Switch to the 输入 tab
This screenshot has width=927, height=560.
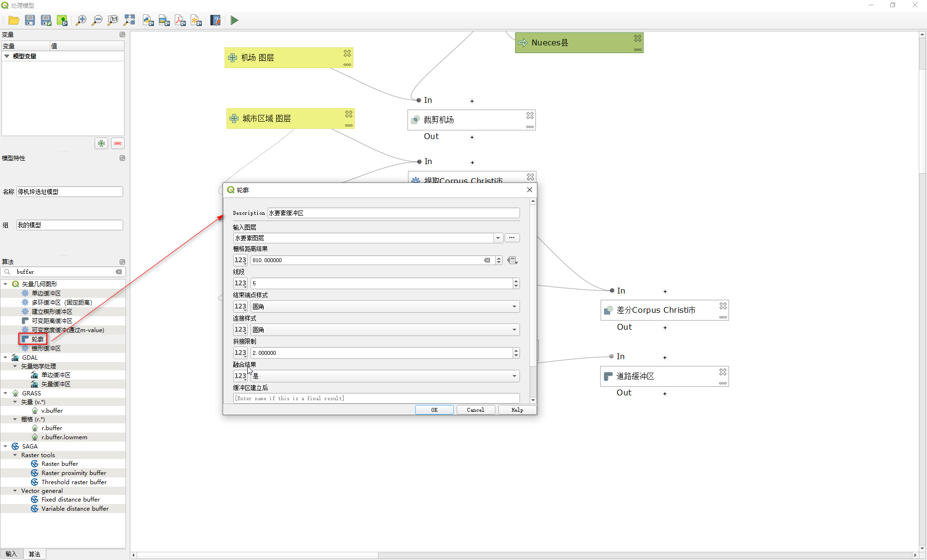(x=11, y=554)
